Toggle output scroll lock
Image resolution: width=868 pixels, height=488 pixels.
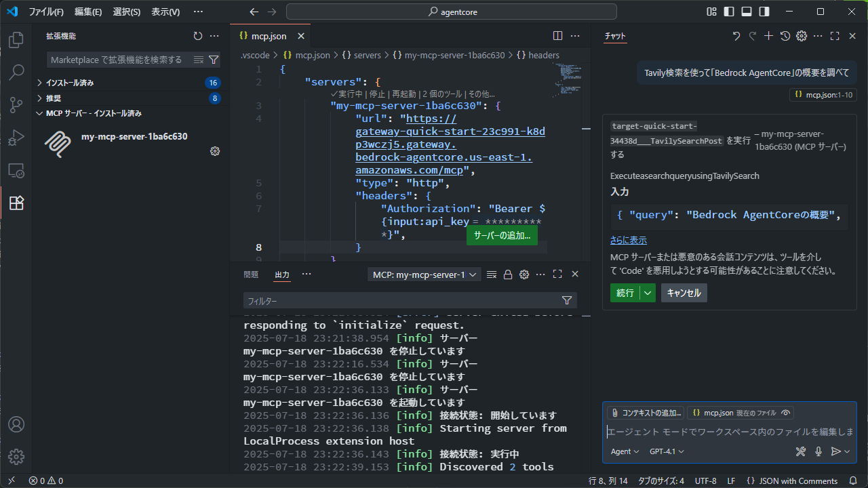click(508, 274)
